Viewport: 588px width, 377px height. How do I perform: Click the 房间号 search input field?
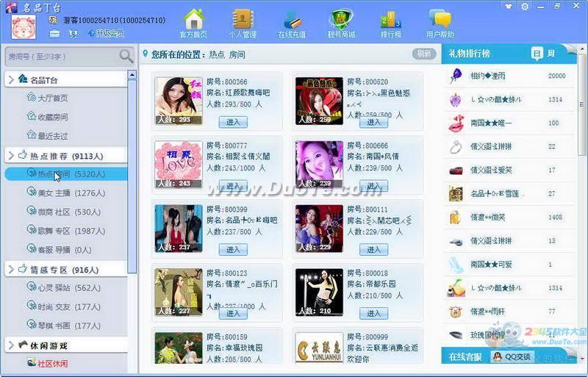pos(59,57)
